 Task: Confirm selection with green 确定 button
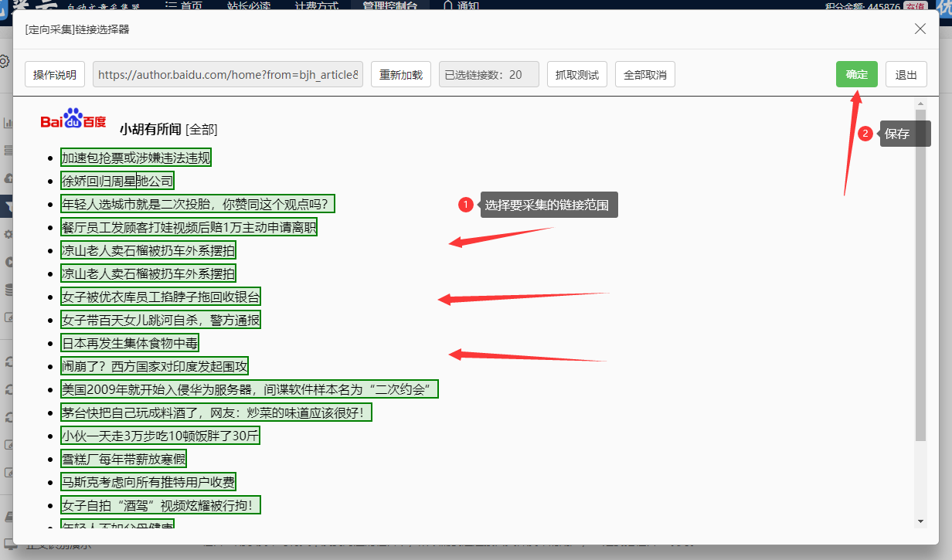click(856, 75)
